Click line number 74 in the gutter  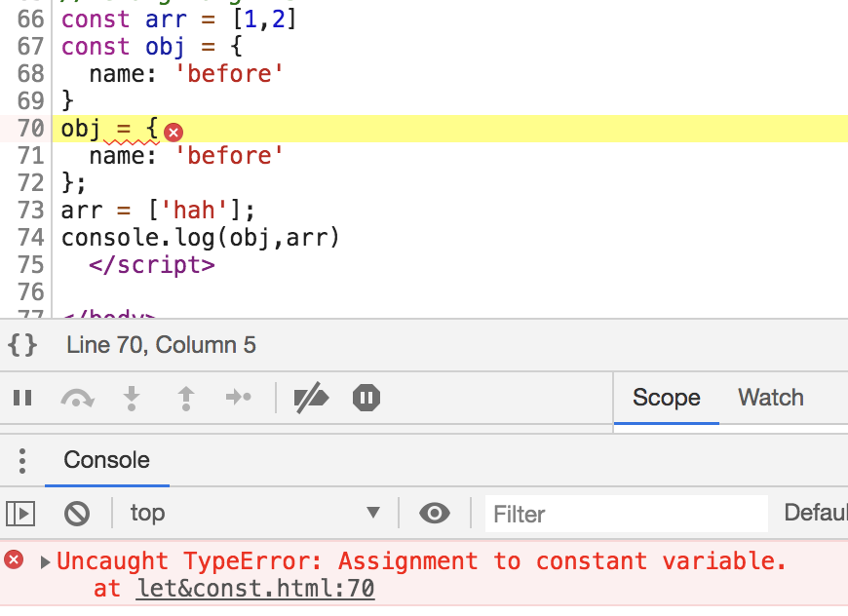tap(30, 238)
